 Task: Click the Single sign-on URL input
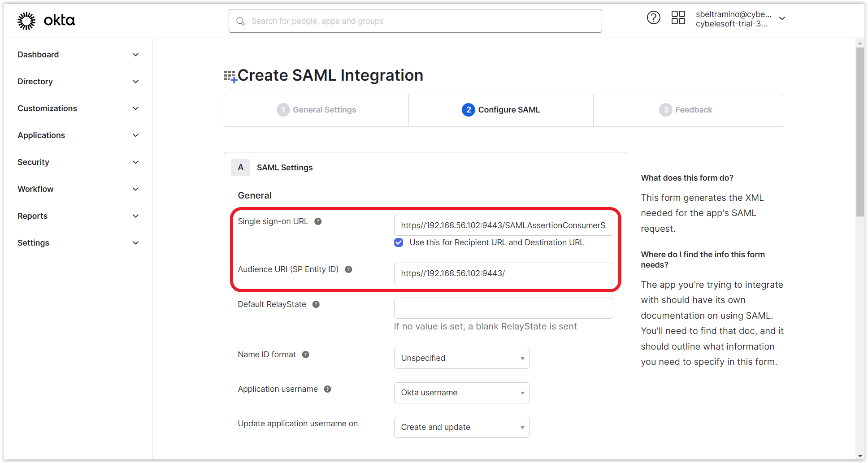(503, 225)
